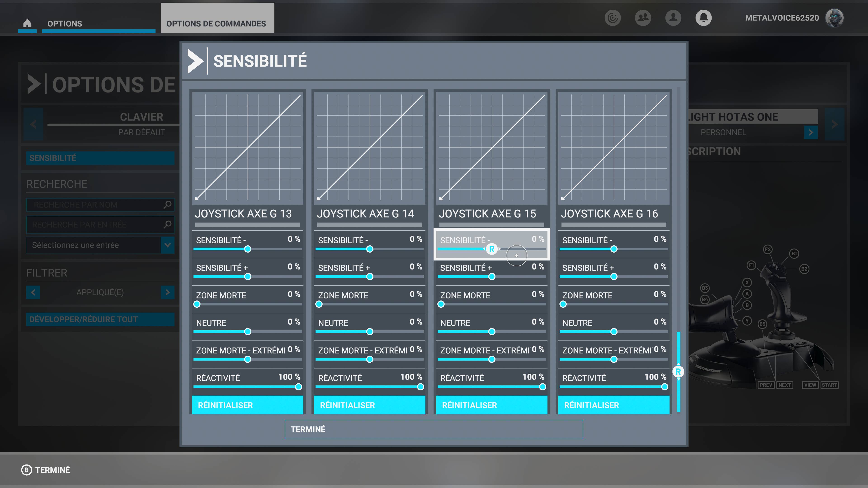
Task: Open the notifications bell icon
Action: pos(703,18)
